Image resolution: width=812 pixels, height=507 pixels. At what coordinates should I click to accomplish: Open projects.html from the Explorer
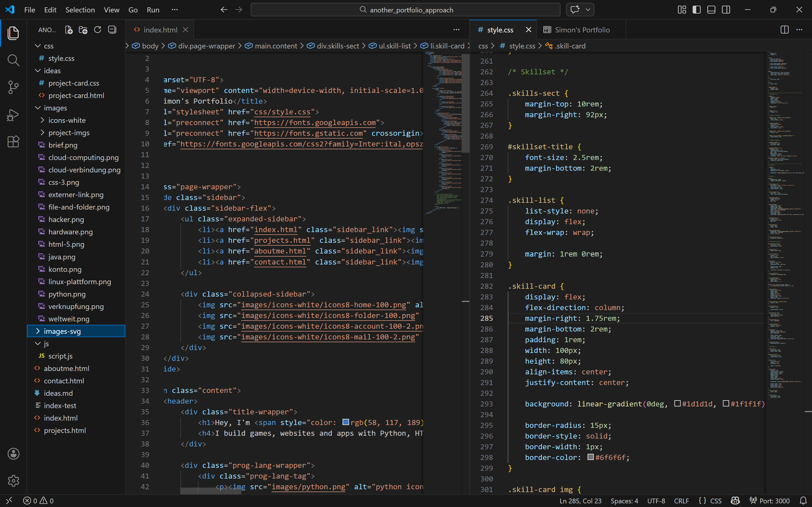65,431
